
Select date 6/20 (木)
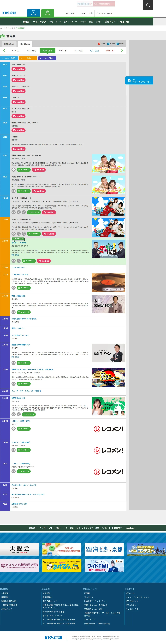(63, 50)
